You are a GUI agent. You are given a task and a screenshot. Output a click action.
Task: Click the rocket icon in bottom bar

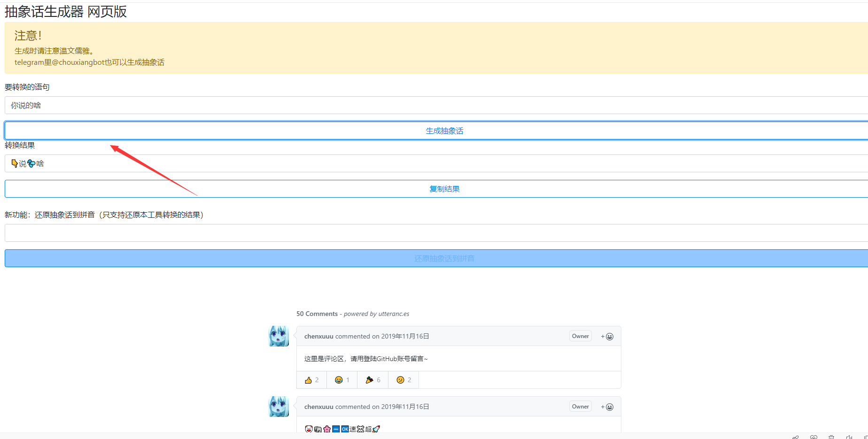pos(795,437)
